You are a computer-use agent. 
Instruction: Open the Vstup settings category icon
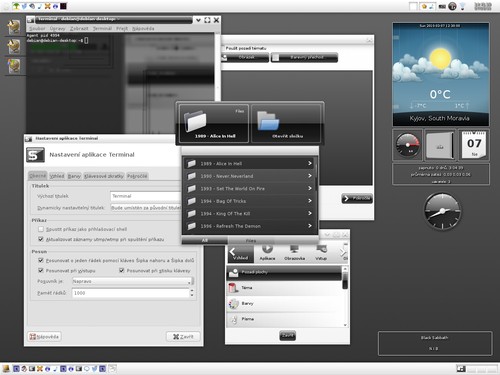point(321,253)
